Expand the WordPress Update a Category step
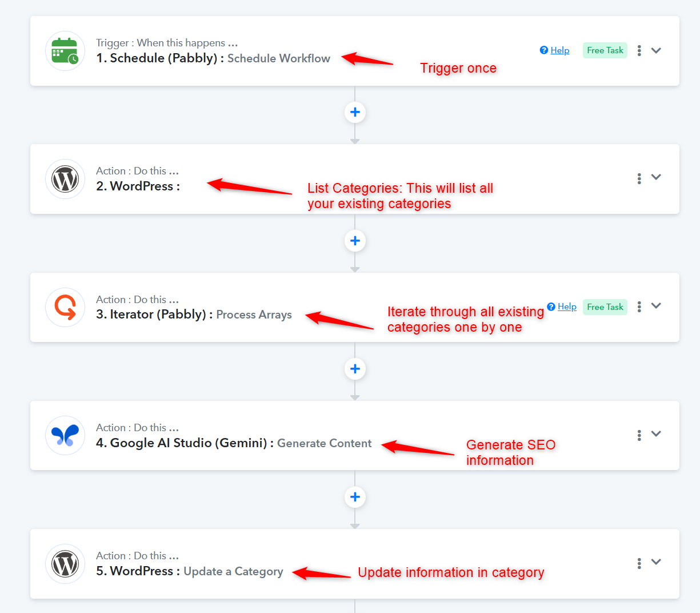Screen dimensions: 700x613 click(x=656, y=562)
